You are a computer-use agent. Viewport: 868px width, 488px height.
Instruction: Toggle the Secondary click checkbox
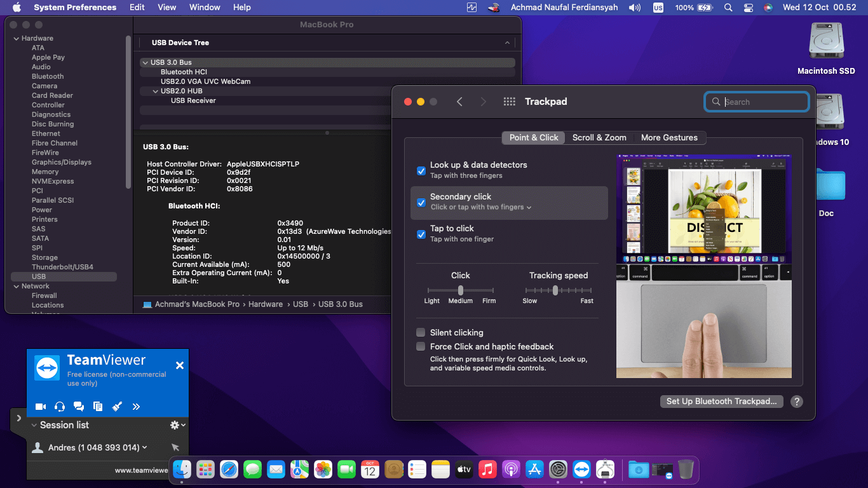point(421,203)
